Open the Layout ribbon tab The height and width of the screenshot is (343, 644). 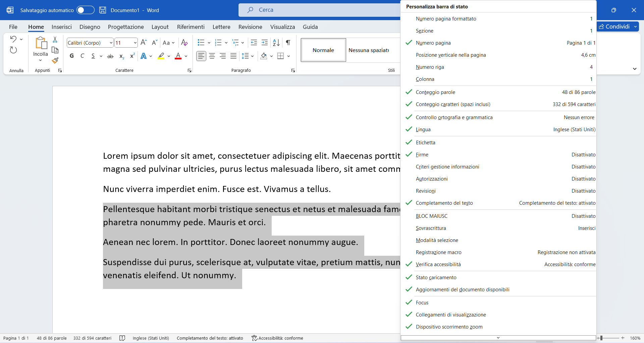[x=160, y=27]
